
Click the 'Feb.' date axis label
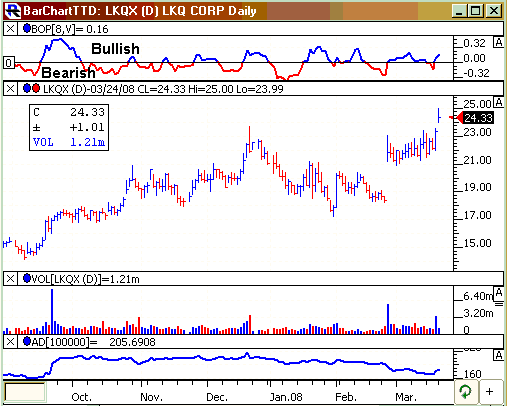coord(346,397)
